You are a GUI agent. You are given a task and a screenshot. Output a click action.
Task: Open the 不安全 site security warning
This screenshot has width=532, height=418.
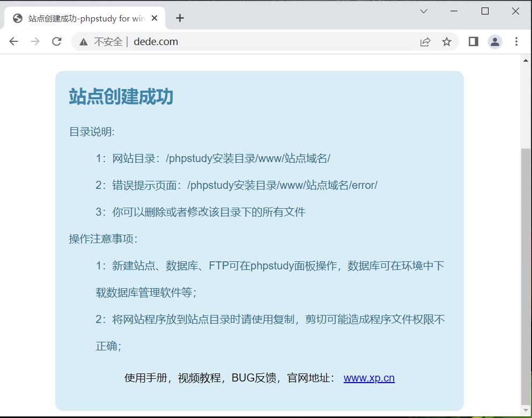pos(101,42)
